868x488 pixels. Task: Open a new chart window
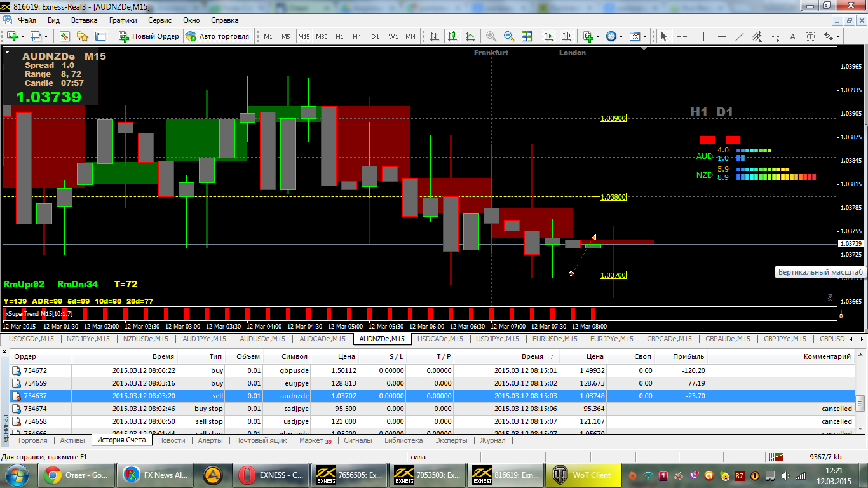(x=12, y=36)
